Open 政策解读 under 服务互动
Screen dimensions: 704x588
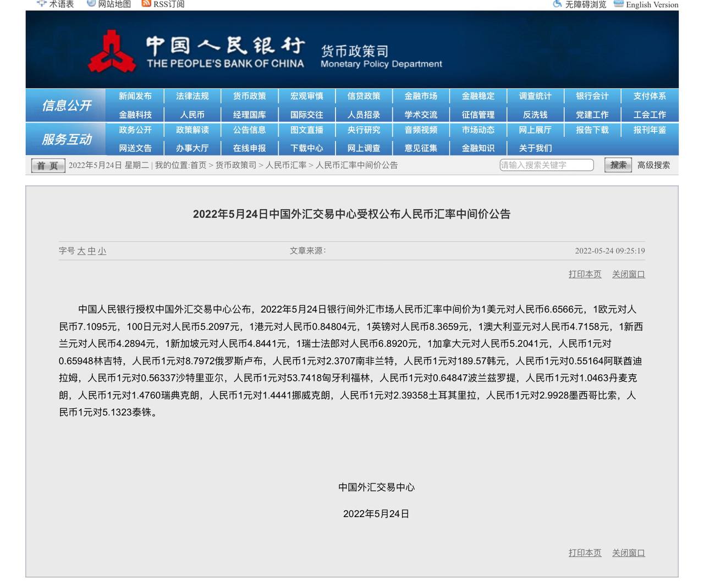[x=192, y=130]
